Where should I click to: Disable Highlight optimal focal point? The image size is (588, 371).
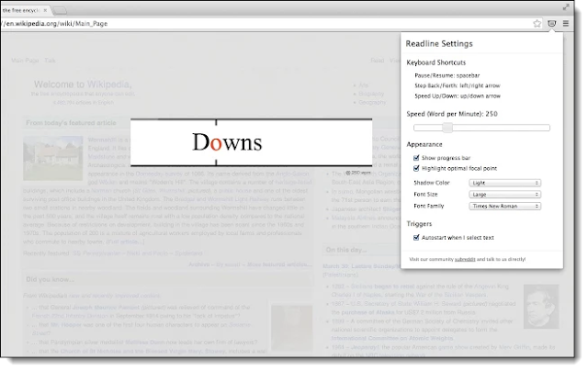point(416,168)
